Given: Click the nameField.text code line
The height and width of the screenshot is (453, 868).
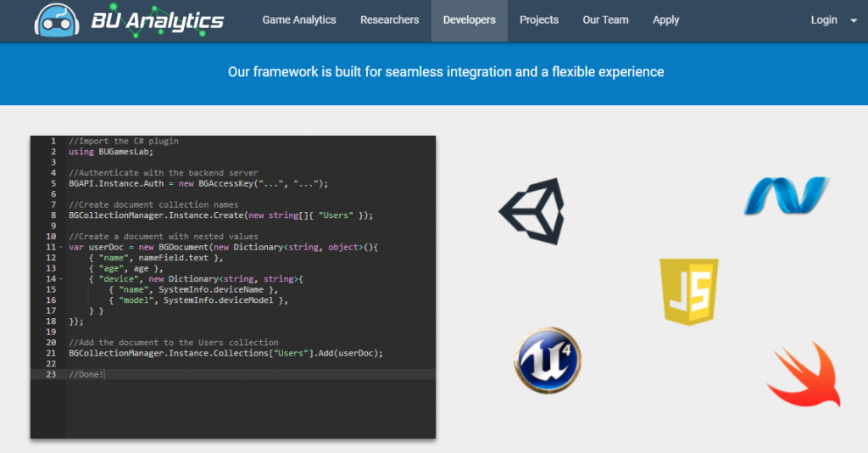Looking at the screenshot, I should [156, 258].
